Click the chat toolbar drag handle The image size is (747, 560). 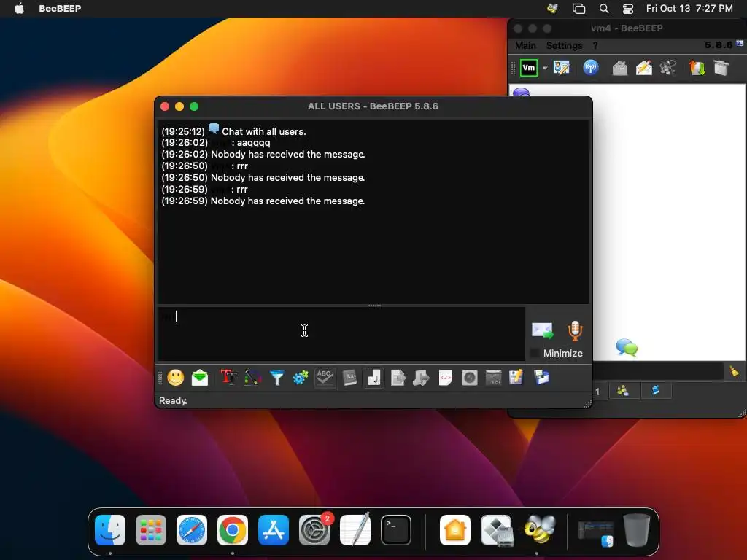click(x=160, y=378)
